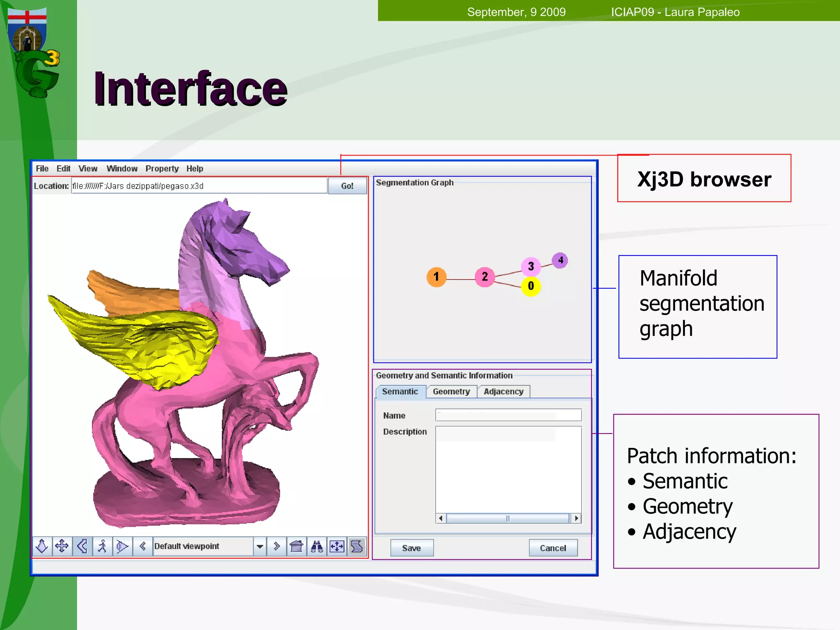Click the Description scrollbar left arrow
Screen dimensions: 840x630
pyautogui.click(x=441, y=518)
